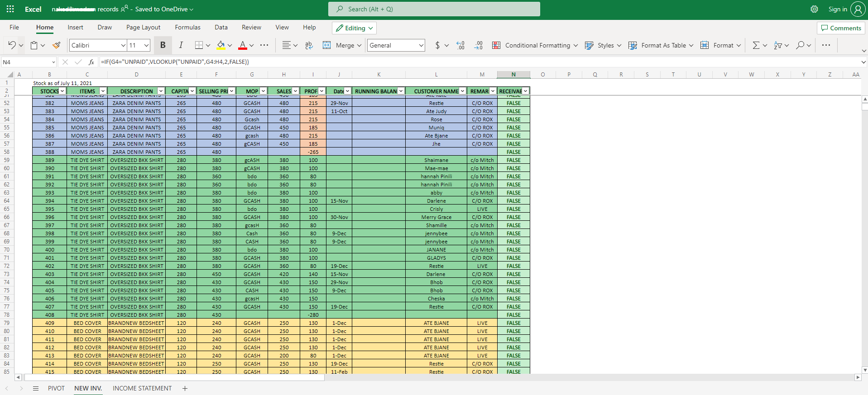The width and height of the screenshot is (868, 395).
Task: Switch to the Review tab
Action: (x=251, y=28)
